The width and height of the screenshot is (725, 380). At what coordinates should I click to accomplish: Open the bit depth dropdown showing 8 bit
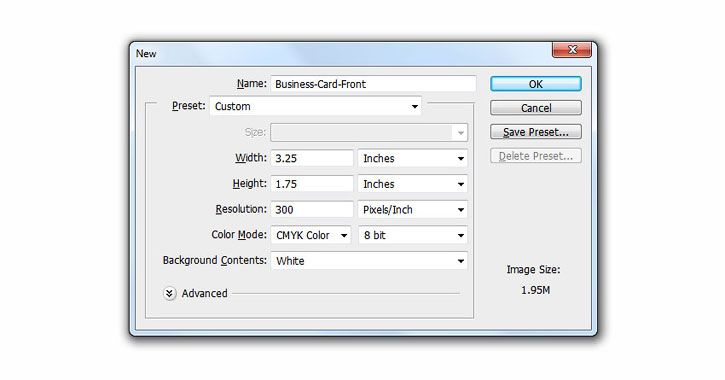tap(413, 235)
